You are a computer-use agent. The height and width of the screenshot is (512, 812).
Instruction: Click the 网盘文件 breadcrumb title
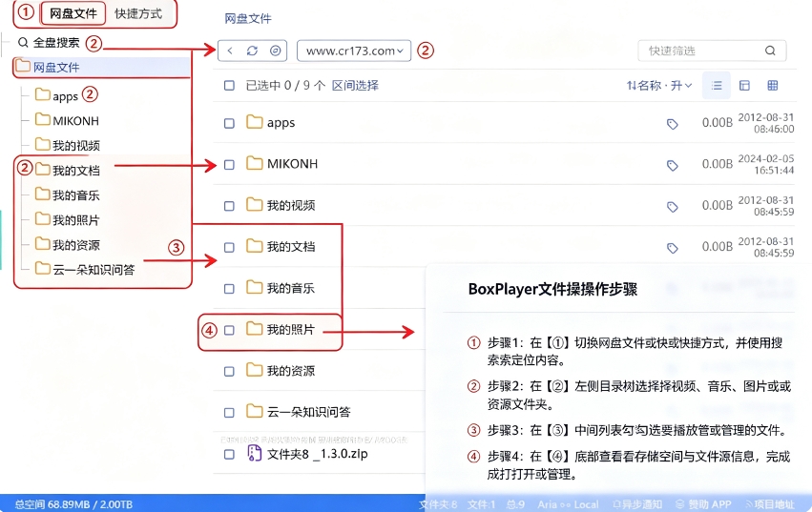[247, 19]
